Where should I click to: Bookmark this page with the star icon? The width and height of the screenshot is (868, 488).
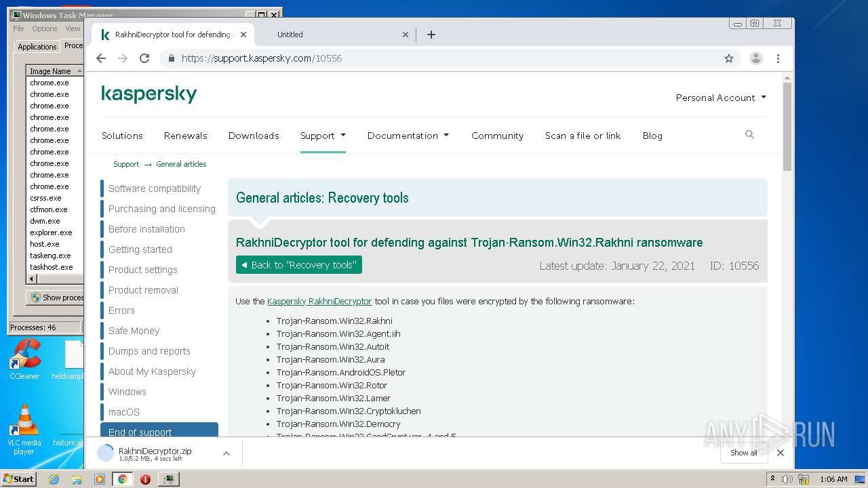click(x=729, y=58)
